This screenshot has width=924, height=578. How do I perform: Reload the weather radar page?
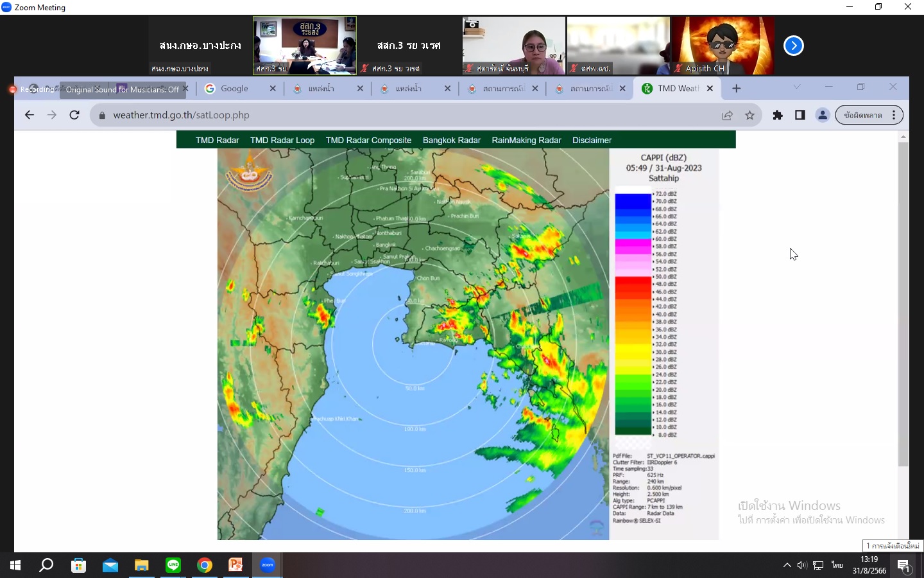point(74,115)
